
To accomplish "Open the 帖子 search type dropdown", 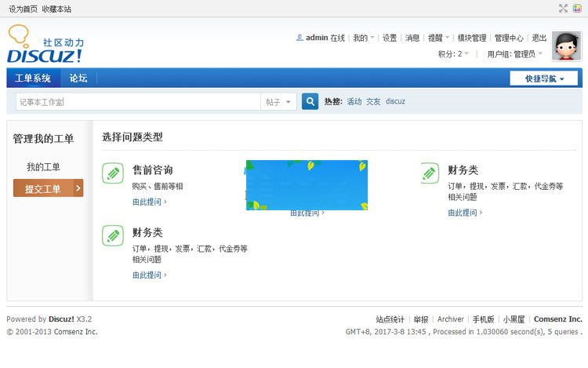I will (x=278, y=102).
